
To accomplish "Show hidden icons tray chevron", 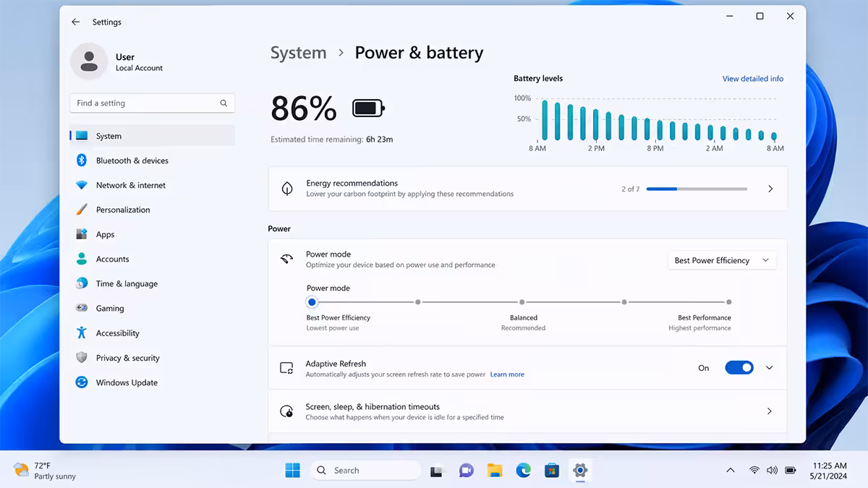I will click(x=731, y=471).
